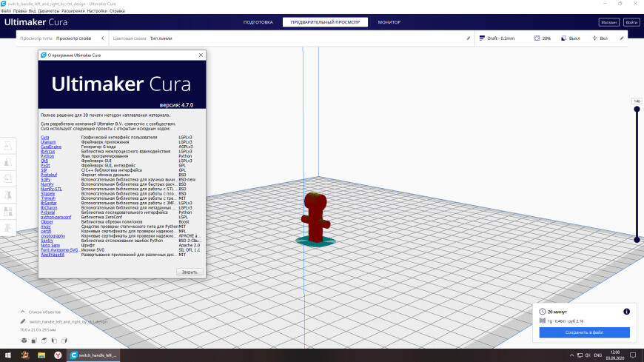Show hidden system tray icons chevron
Screen dimensions: 644x362
pos(571,355)
